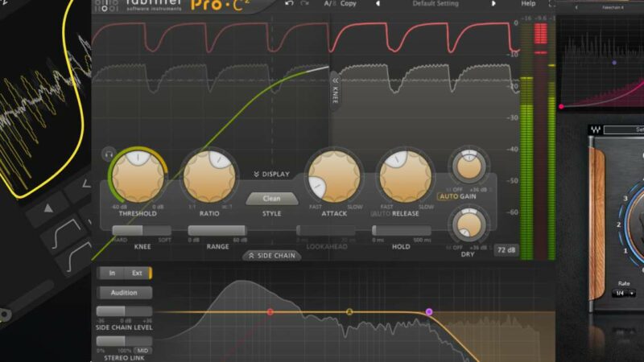Adjust the HOLD slider
644x362 pixels.
(401, 230)
